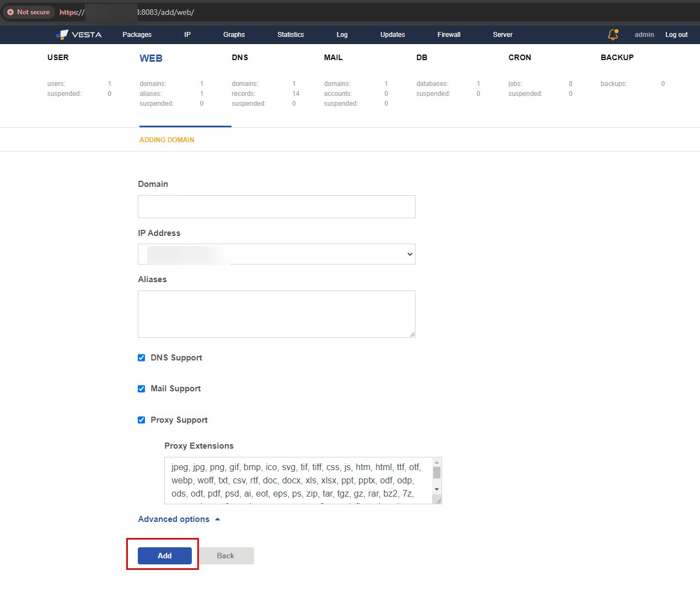Collapse Advanced options
700x598 pixels.
[174, 519]
